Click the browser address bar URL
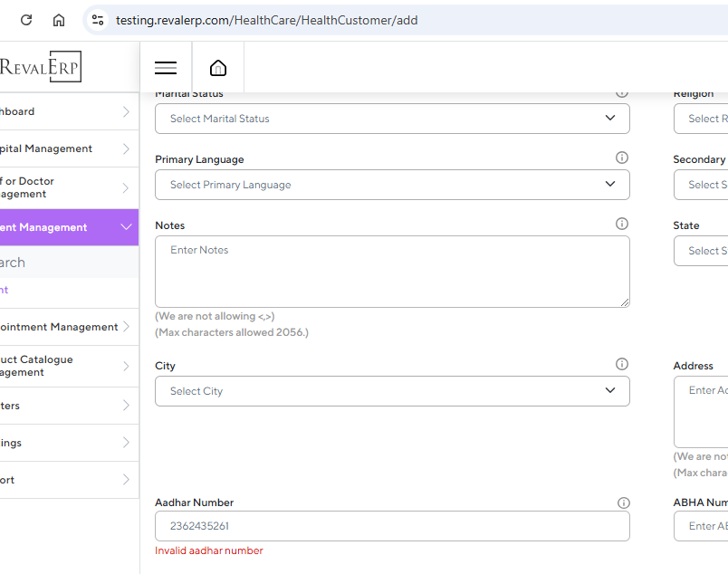Image resolution: width=728 pixels, height=574 pixels. 267,20
